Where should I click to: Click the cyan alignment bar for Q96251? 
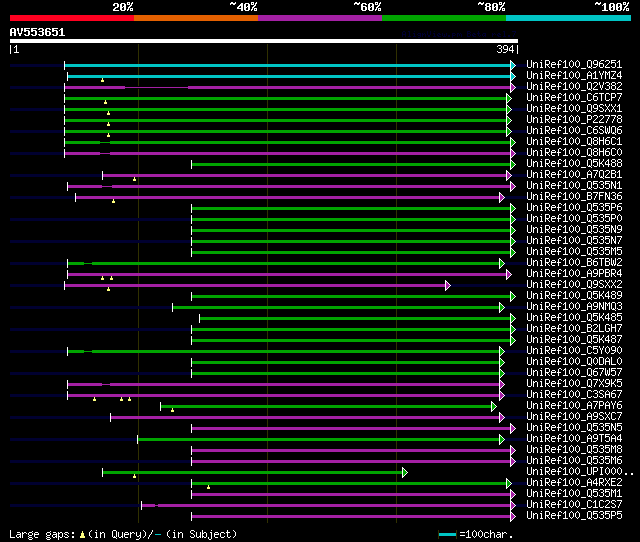pyautogui.click(x=288, y=65)
